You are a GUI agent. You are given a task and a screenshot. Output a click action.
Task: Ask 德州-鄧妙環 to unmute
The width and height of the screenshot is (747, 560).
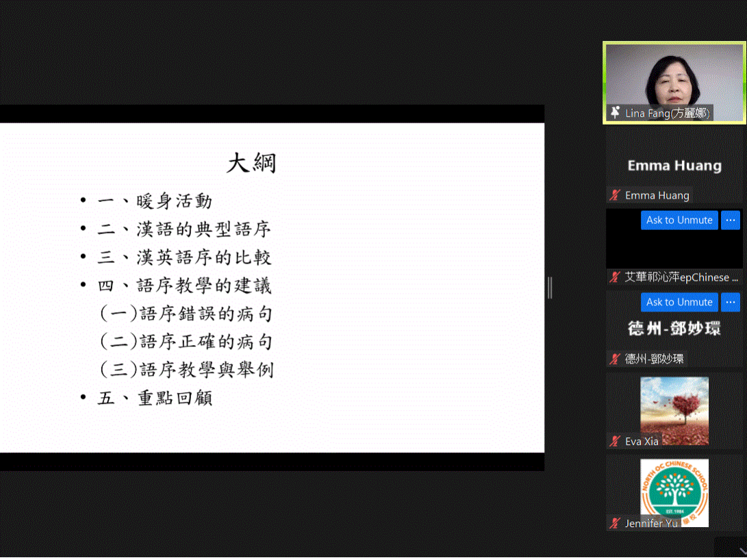click(679, 302)
